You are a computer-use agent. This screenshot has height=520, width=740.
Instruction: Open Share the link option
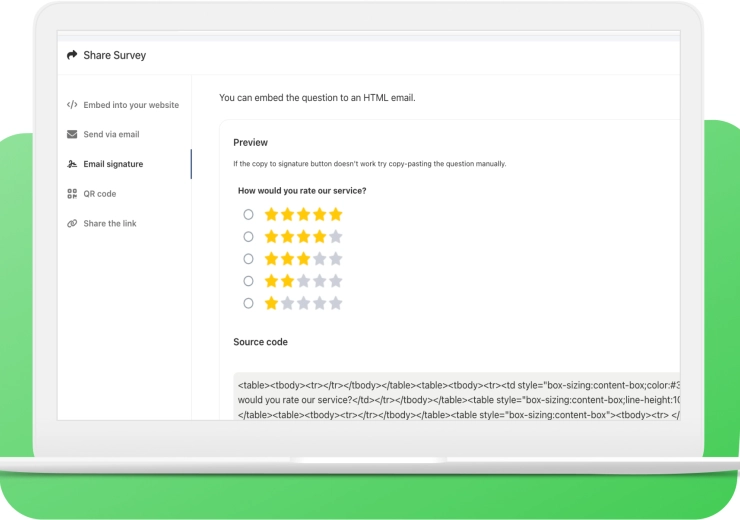click(x=110, y=224)
